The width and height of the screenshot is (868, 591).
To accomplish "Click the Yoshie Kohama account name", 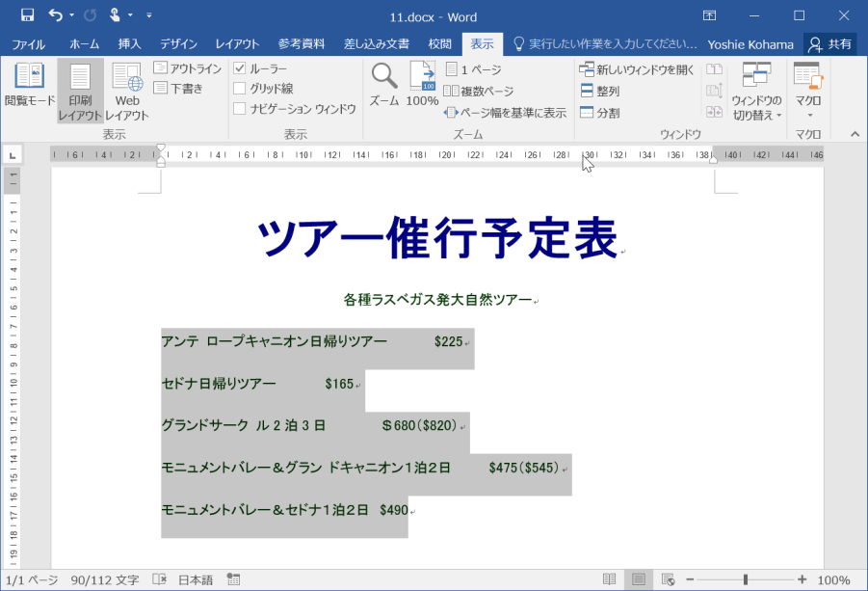I will pos(750,44).
